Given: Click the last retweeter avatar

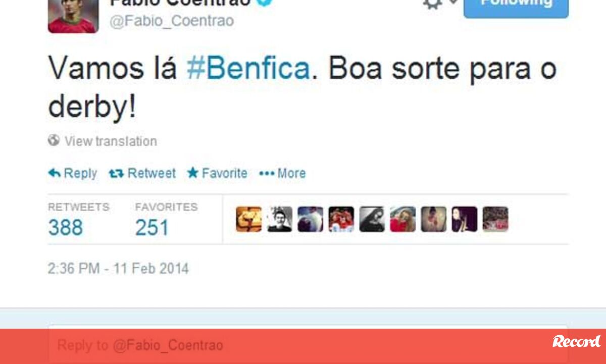Looking at the screenshot, I should click(495, 219).
